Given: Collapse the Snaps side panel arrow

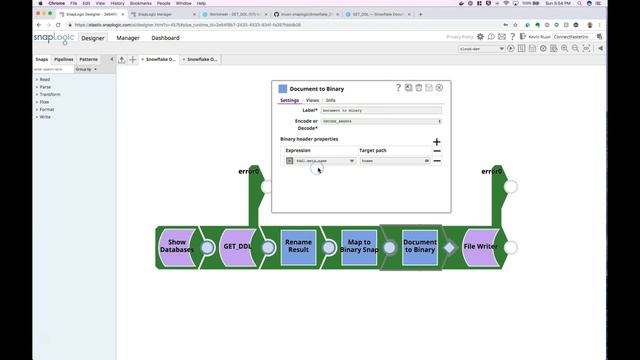Looking at the screenshot, I should pos(112,59).
